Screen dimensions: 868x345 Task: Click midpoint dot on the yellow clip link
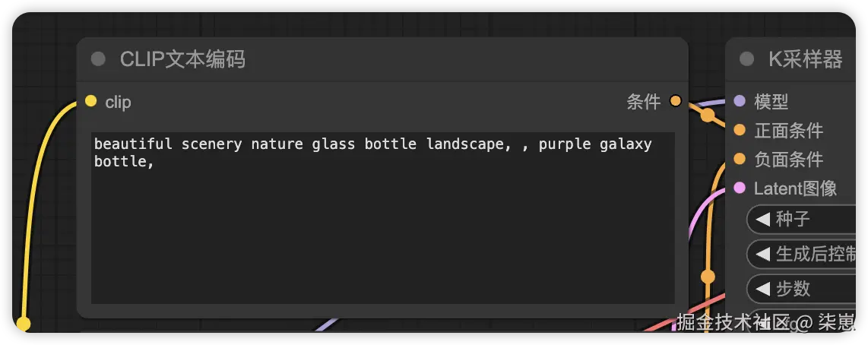[24, 324]
